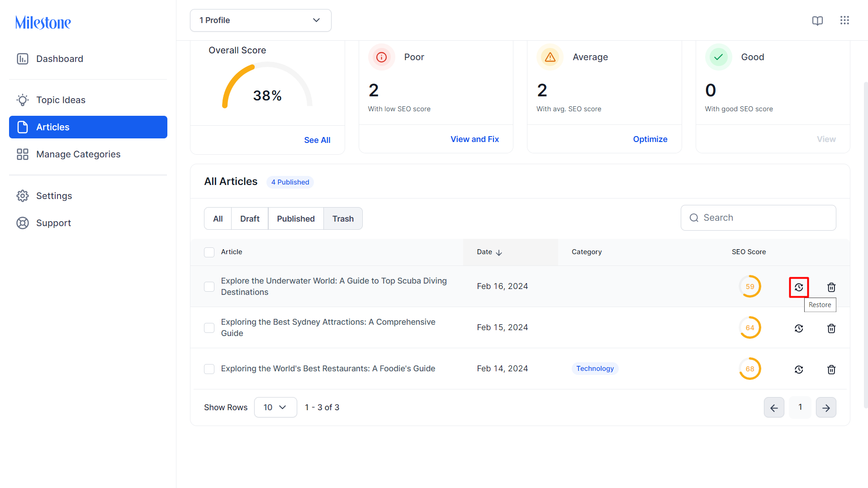Image resolution: width=868 pixels, height=488 pixels.
Task: Restore the World's Best Restaurants article
Action: [x=799, y=370]
